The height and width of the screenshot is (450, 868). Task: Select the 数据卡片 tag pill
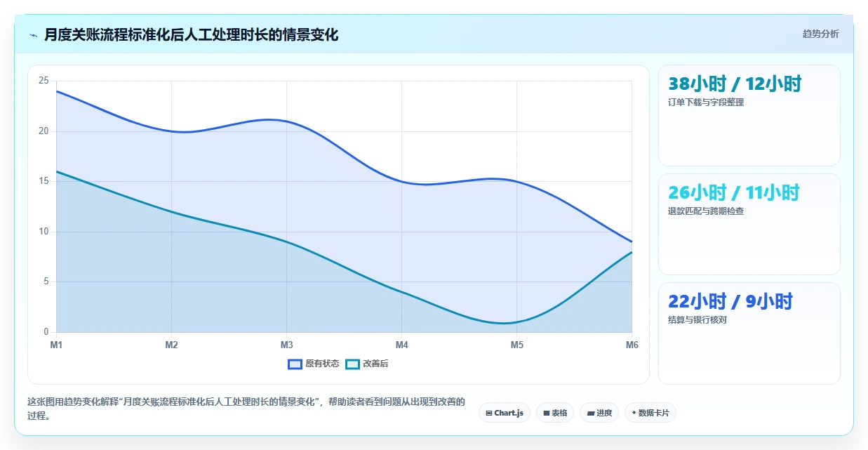click(650, 413)
